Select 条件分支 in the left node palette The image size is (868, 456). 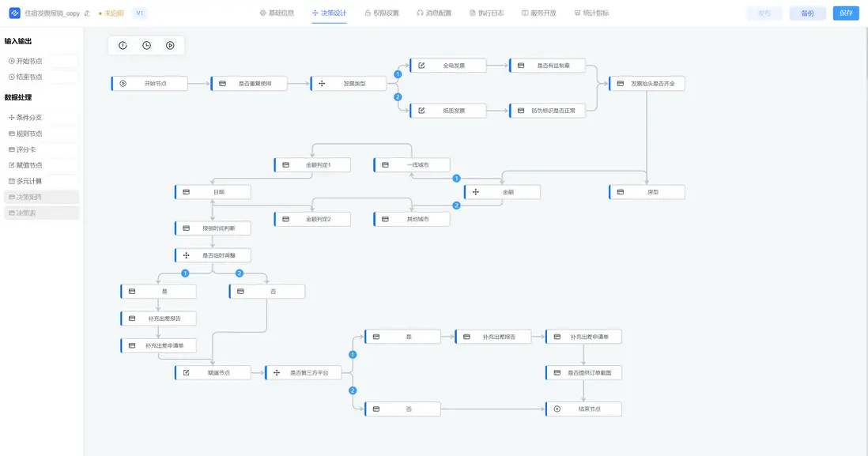(29, 118)
